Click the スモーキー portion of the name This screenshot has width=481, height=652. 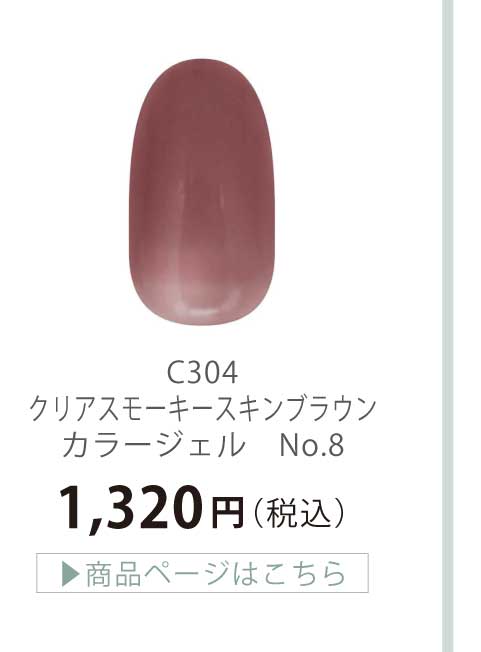[x=160, y=409]
